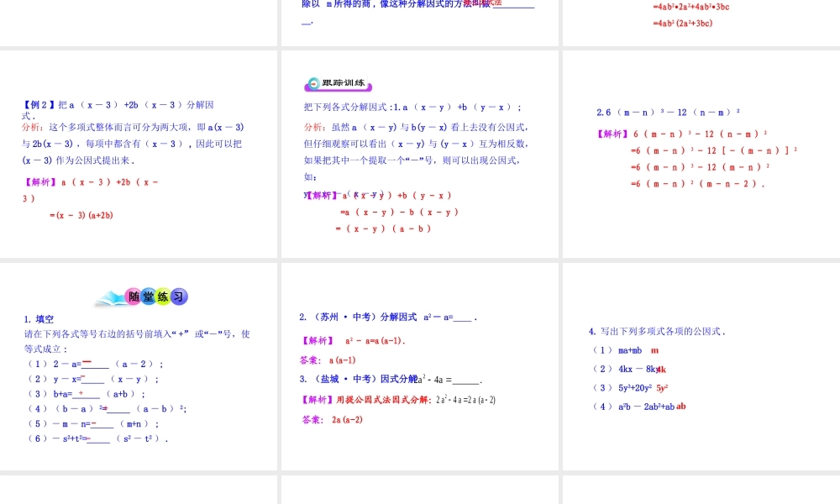Click the purple 习 ball in 随堂练习 banner
The height and width of the screenshot is (504, 840).
tap(179, 297)
